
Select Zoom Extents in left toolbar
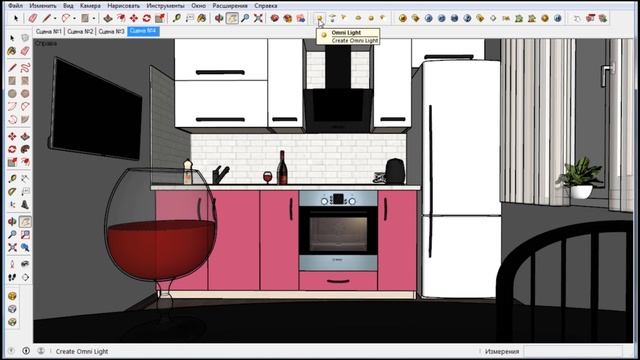pyautogui.click(x=12, y=248)
